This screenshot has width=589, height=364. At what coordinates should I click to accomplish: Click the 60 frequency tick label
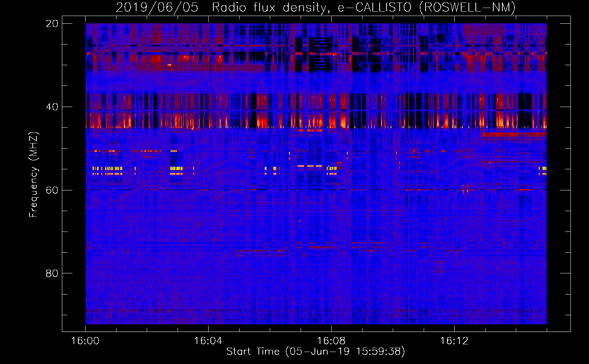point(52,190)
